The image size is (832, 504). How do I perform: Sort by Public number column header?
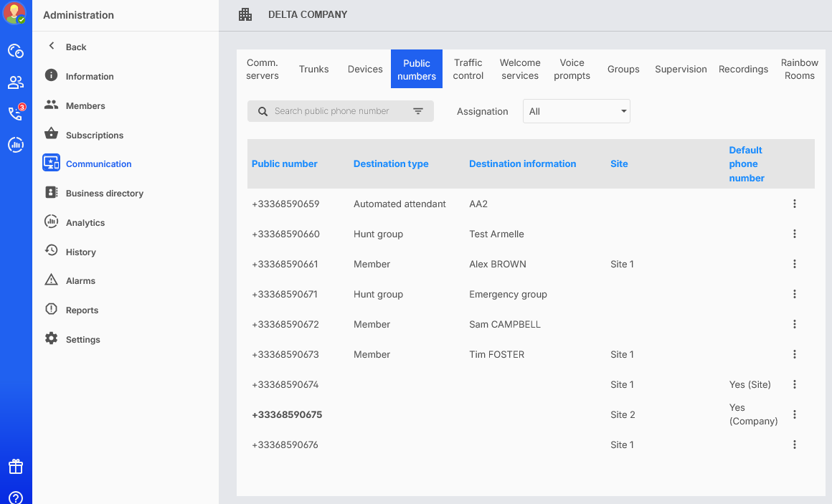[284, 164]
